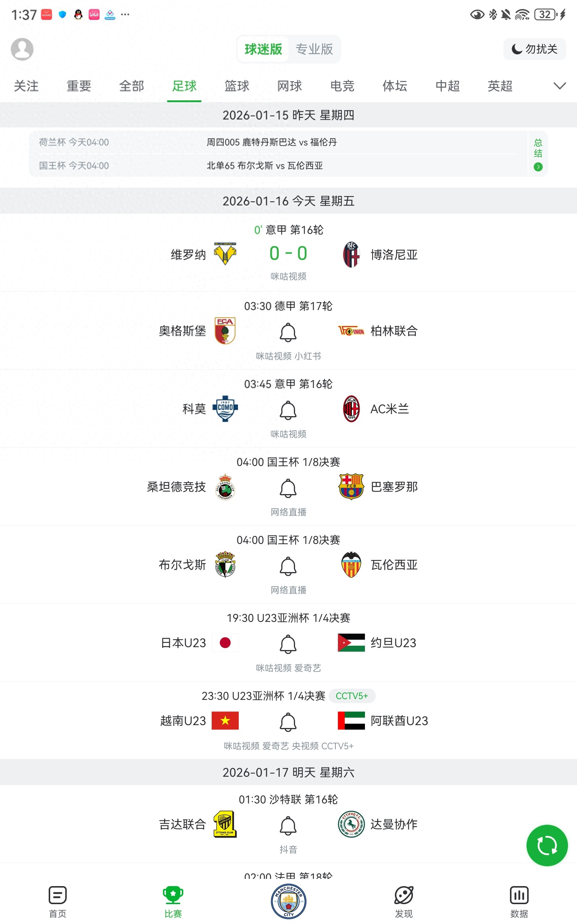577x924 pixels.
Task: Tap the green refresh floating button
Action: point(546,845)
